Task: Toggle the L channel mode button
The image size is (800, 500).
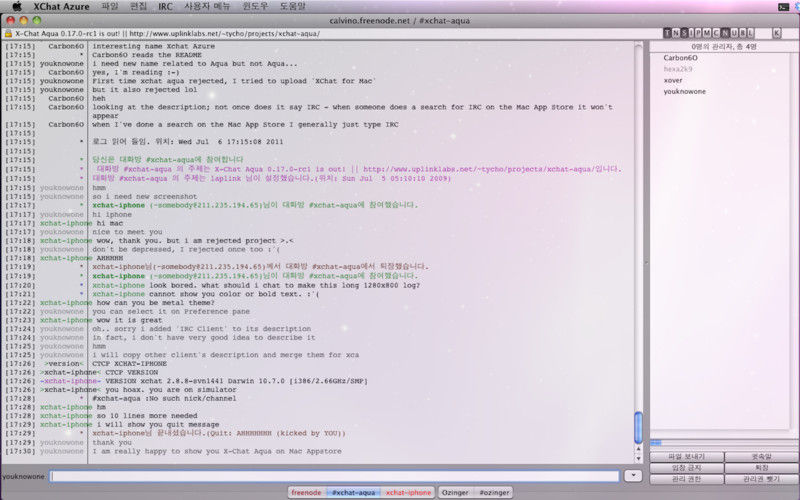Action: coord(750,33)
